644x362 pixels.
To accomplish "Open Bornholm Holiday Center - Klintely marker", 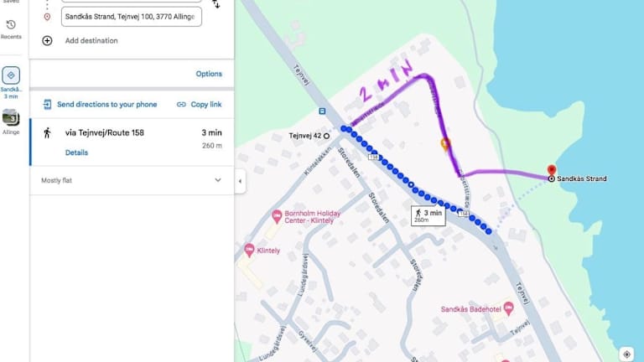I will click(x=277, y=216).
